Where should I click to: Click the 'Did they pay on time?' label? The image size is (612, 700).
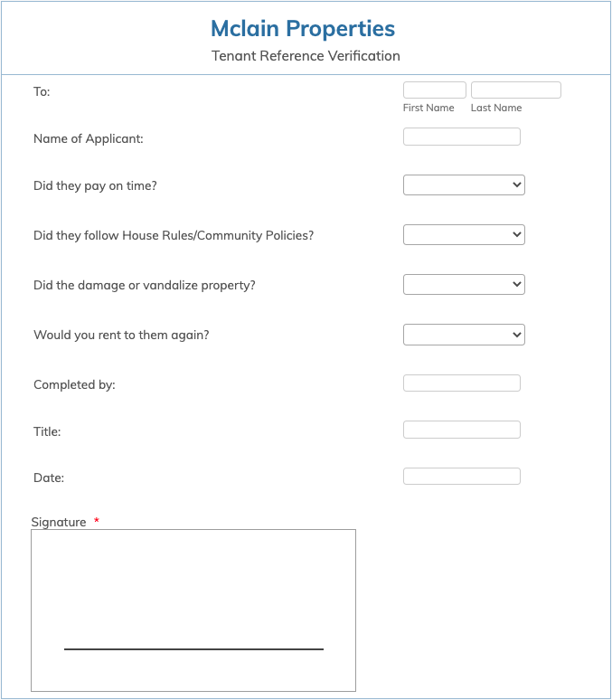click(x=95, y=185)
